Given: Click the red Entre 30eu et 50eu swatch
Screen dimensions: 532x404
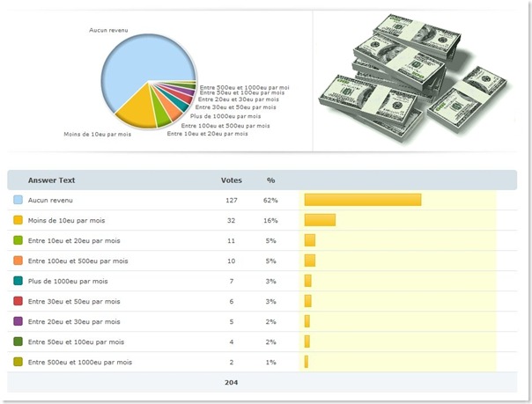Looking at the screenshot, I should tap(18, 301).
